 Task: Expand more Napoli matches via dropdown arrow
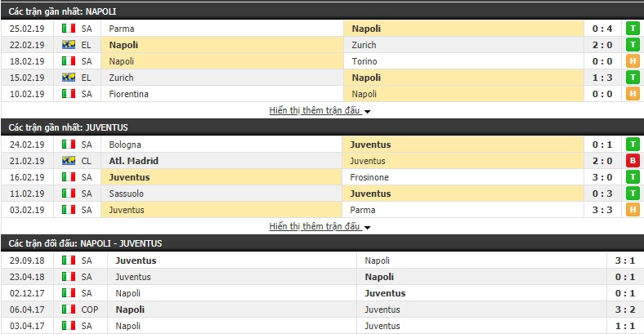coord(367,112)
